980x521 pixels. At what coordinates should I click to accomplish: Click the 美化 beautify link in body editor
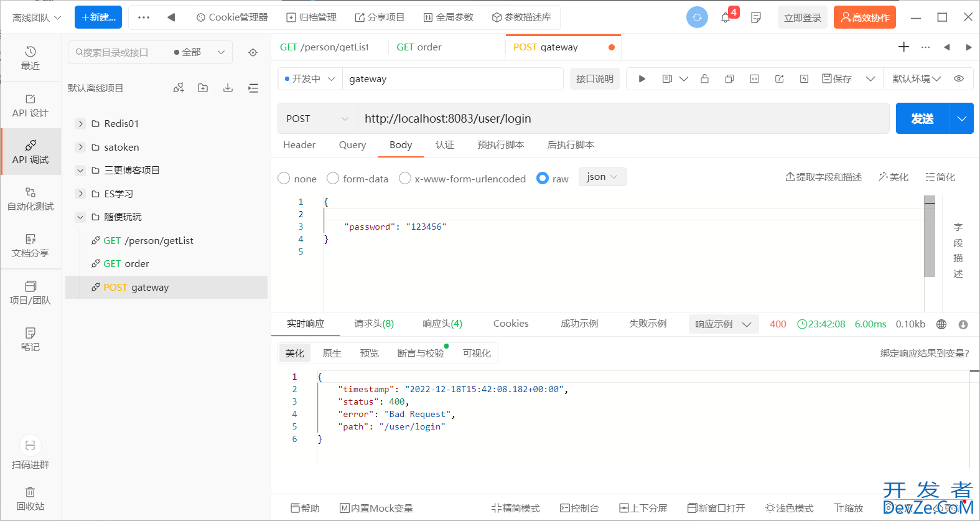(894, 177)
